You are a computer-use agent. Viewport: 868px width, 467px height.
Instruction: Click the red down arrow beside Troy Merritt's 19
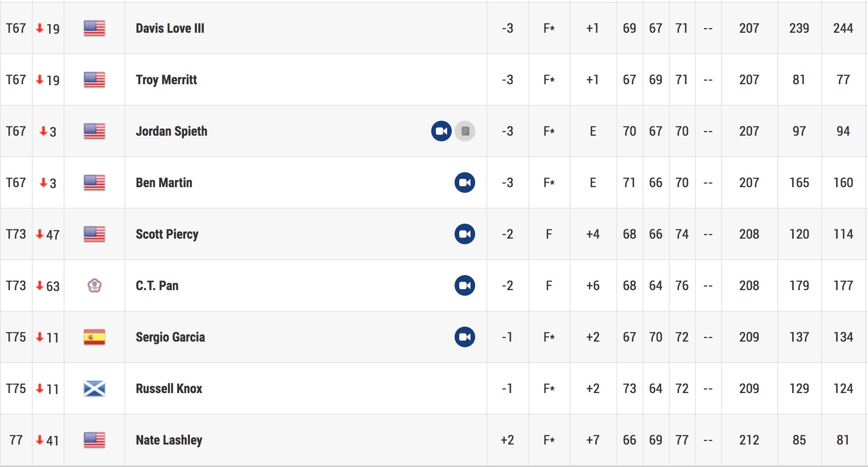coord(40,80)
